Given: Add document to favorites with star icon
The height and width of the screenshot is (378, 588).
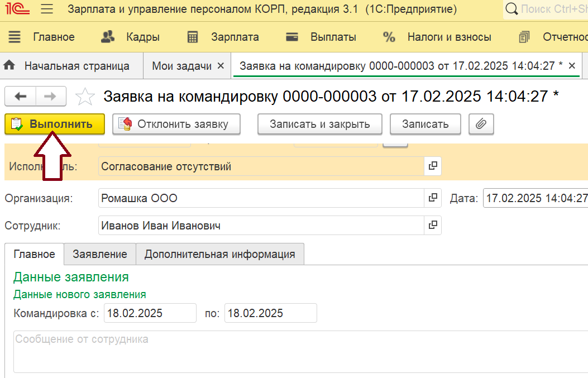Looking at the screenshot, I should click(x=85, y=97).
